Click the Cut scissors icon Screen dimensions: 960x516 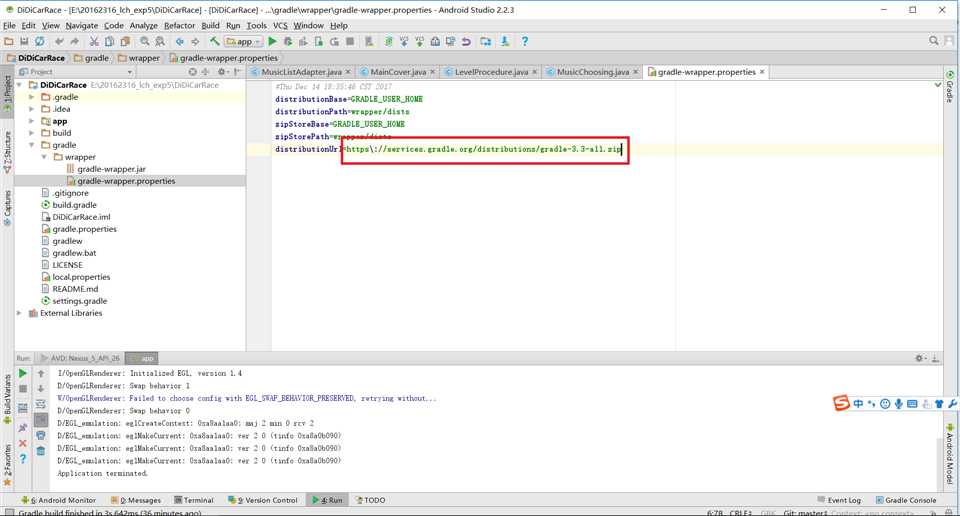pos(94,42)
